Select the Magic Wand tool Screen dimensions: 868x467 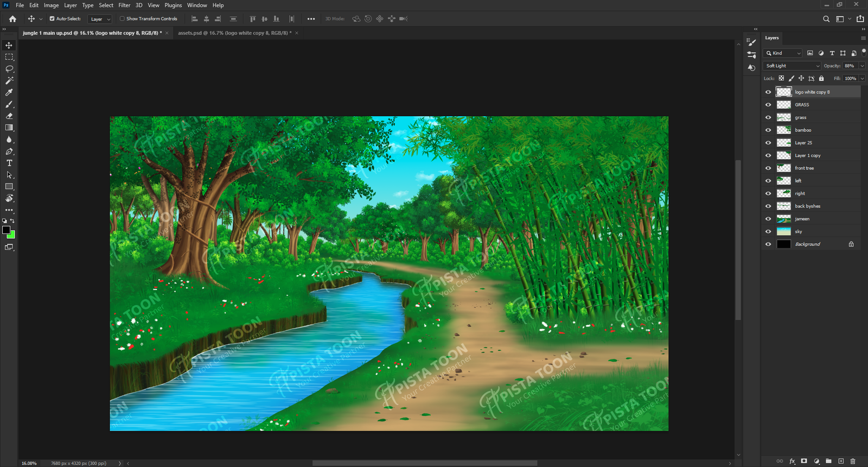coord(9,80)
